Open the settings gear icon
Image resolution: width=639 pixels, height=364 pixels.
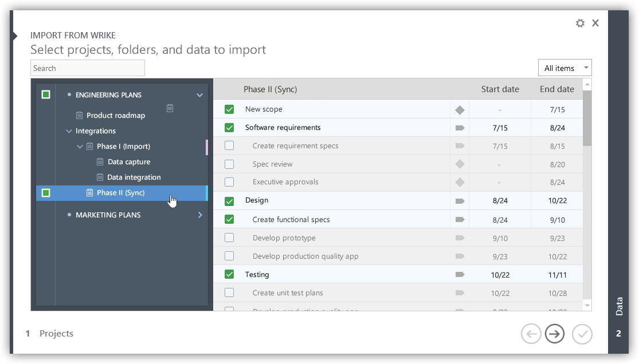pyautogui.click(x=580, y=23)
